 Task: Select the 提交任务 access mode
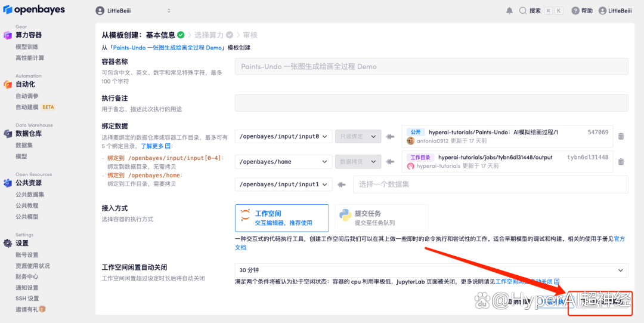[x=382, y=218]
